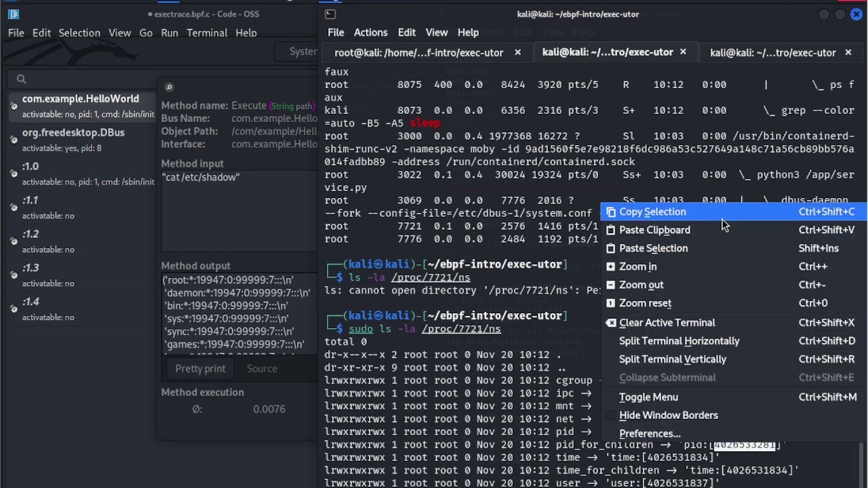The height and width of the screenshot is (488, 868).
Task: Open Code OSS File menu
Action: pos(16,33)
